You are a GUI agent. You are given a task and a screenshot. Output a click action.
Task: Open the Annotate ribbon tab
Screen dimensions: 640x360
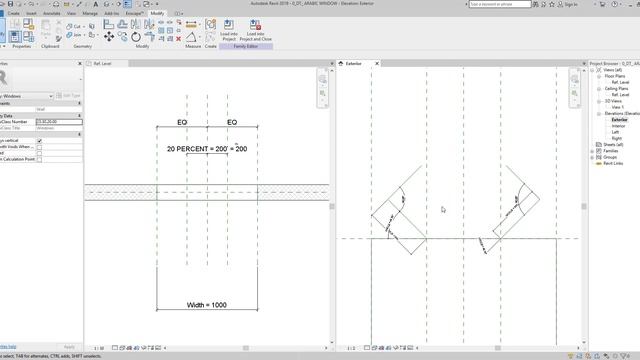pyautogui.click(x=52, y=13)
